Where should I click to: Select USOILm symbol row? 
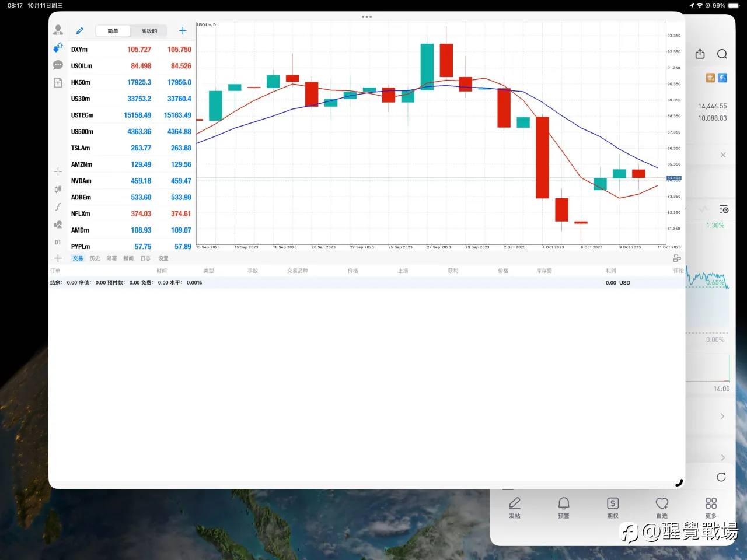131,66
